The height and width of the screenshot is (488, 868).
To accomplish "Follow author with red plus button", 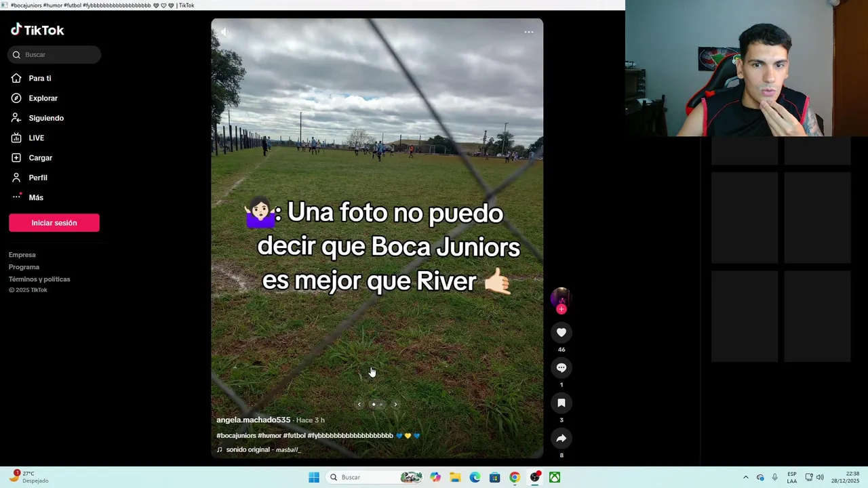I will [x=561, y=309].
